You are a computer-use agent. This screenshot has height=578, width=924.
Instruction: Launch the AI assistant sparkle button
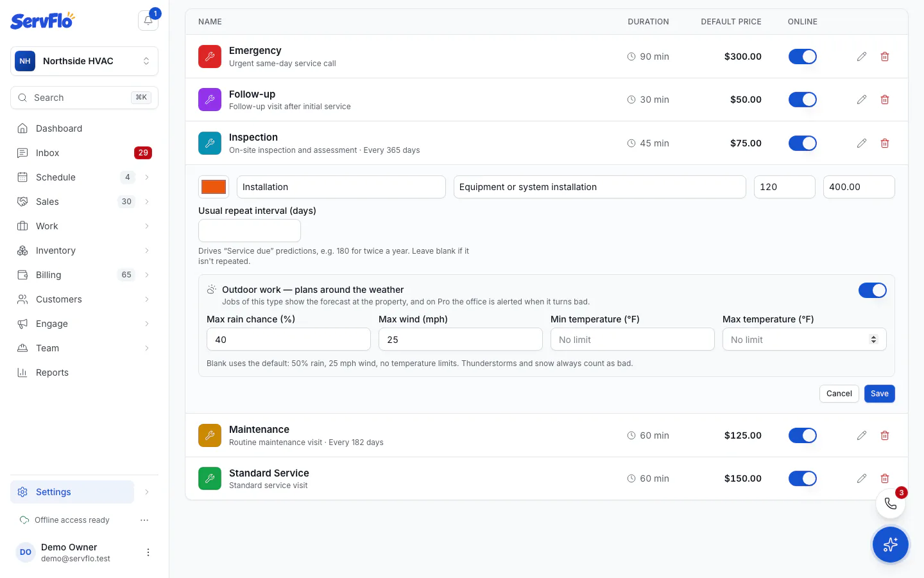tap(891, 545)
